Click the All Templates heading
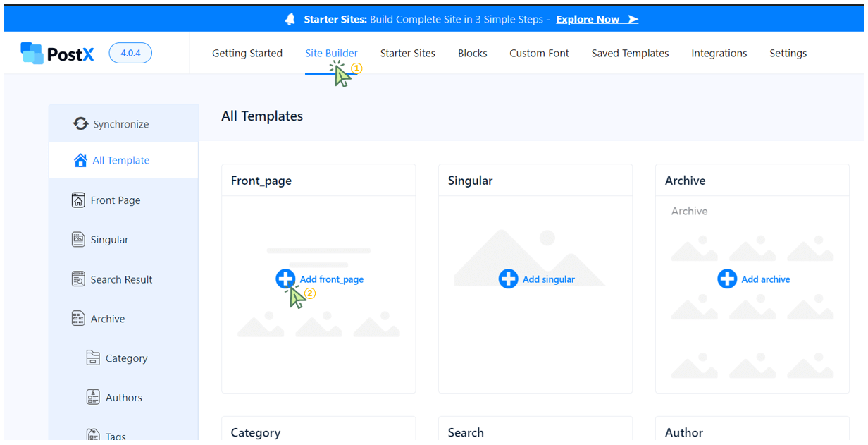This screenshot has width=868, height=445. coord(262,116)
